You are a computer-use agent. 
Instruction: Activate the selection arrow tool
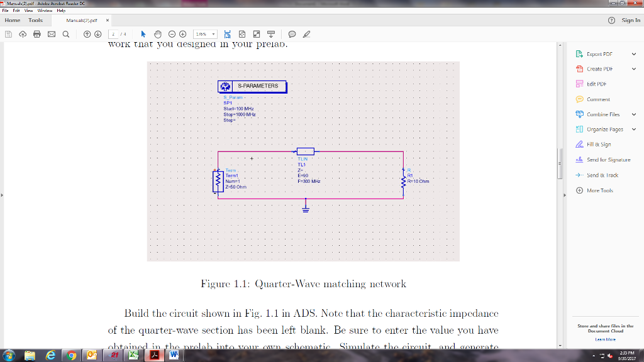pyautogui.click(x=143, y=34)
